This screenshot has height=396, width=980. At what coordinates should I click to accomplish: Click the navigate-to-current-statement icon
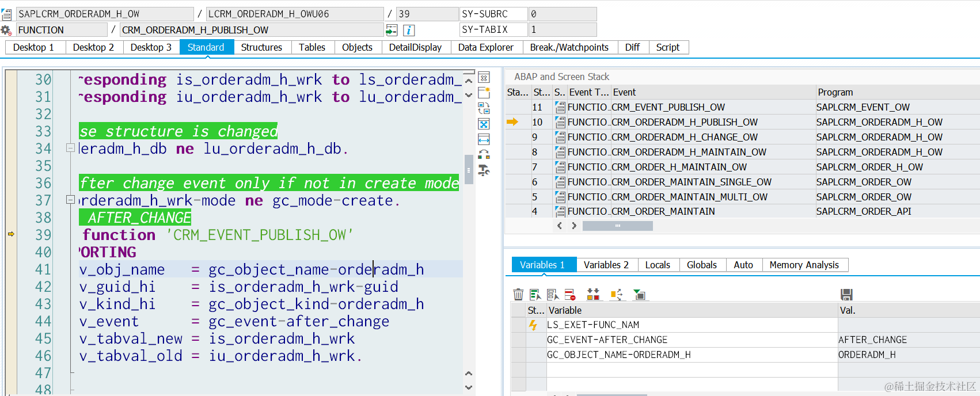point(392,30)
